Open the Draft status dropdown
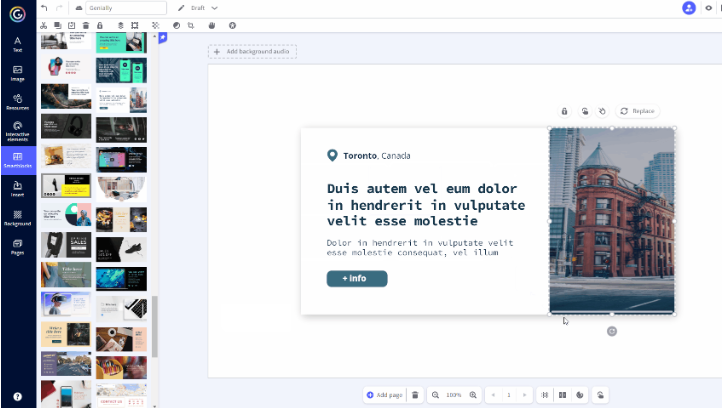The height and width of the screenshot is (408, 722). (204, 8)
